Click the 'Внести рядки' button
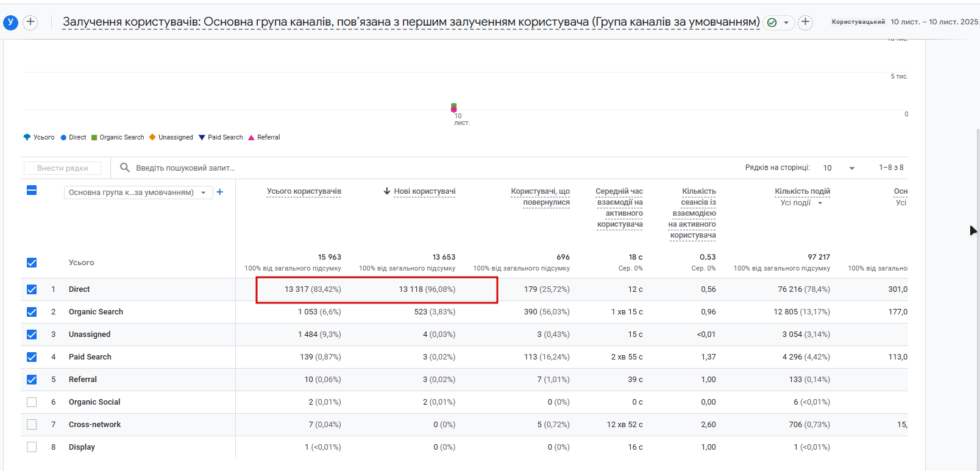This screenshot has height=471, width=980. (x=63, y=168)
